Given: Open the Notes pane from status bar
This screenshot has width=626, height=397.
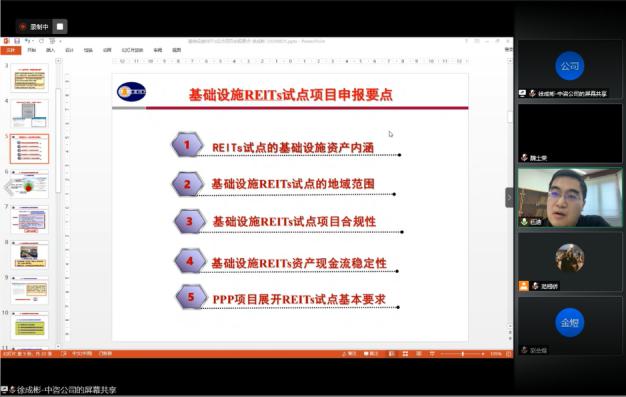Looking at the screenshot, I should tap(349, 354).
